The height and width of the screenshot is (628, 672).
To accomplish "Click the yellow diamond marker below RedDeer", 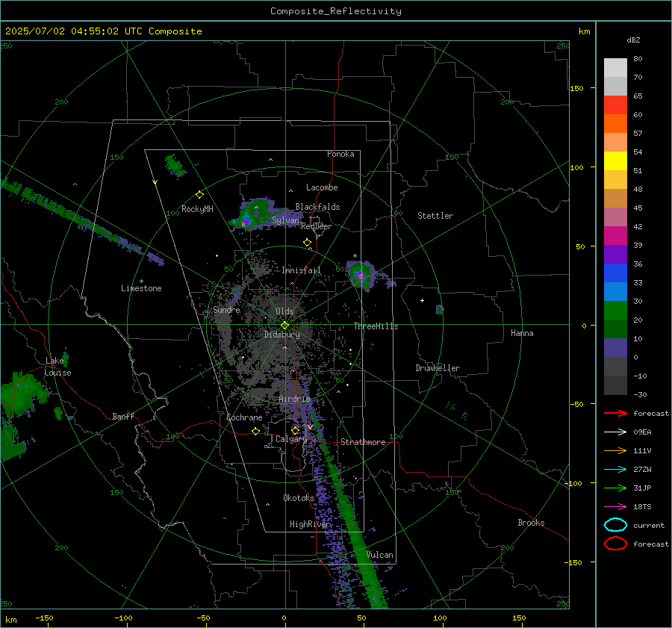I will (x=307, y=243).
